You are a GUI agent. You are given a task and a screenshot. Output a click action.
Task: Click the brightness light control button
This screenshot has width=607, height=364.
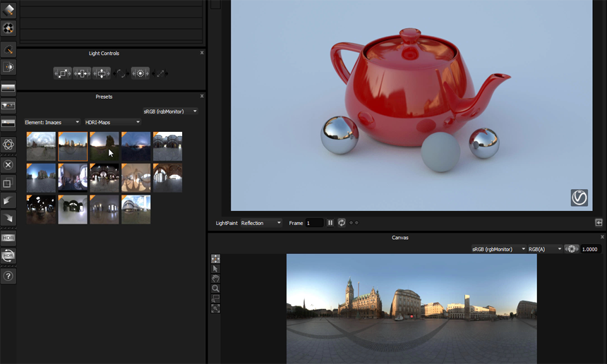tap(140, 73)
